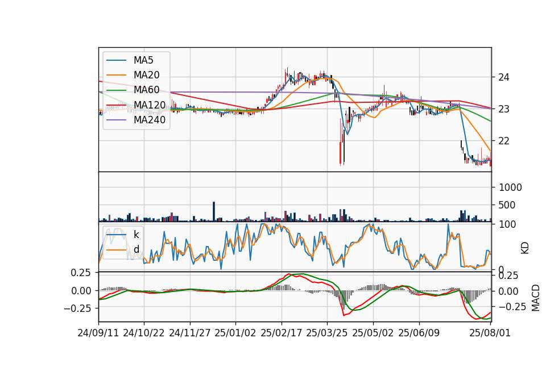Click the orange MA20 legend line sample
Screen dimensions: 546x392
116,75
